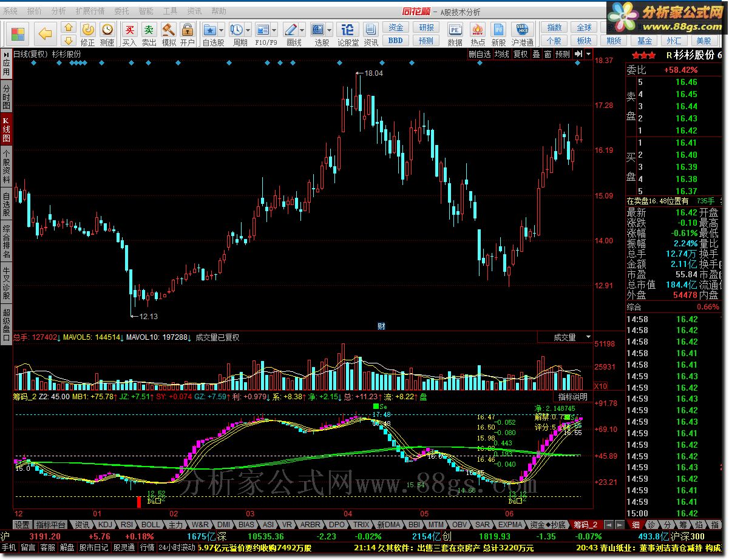This screenshot has height=560, width=729.
Task: Toggle 窗 multi-window mode
Action: 548,54
